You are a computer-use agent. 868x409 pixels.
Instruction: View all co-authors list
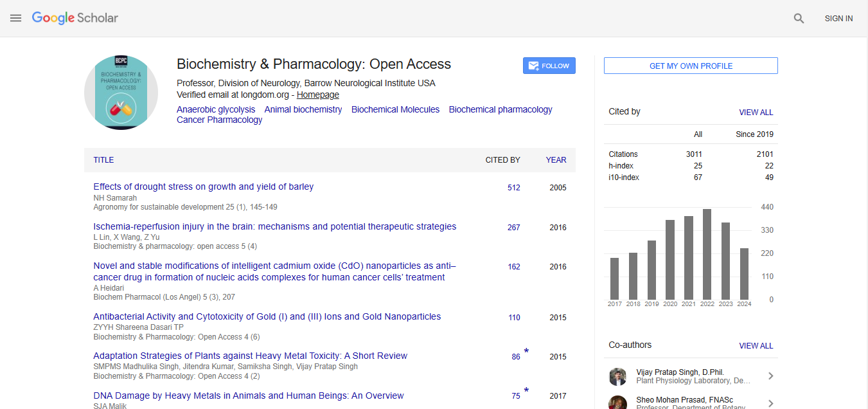point(756,345)
